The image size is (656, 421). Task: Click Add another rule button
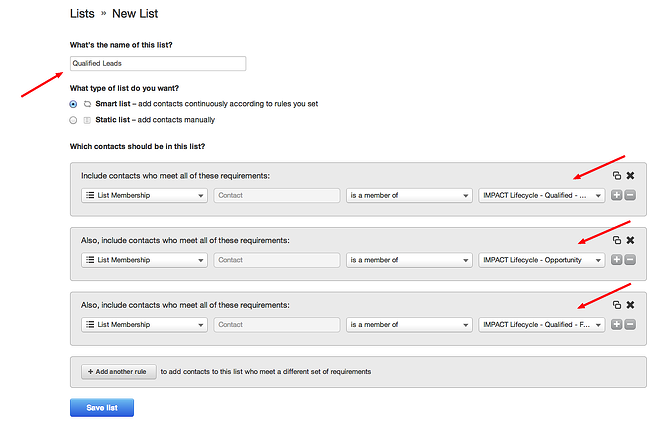tap(118, 371)
